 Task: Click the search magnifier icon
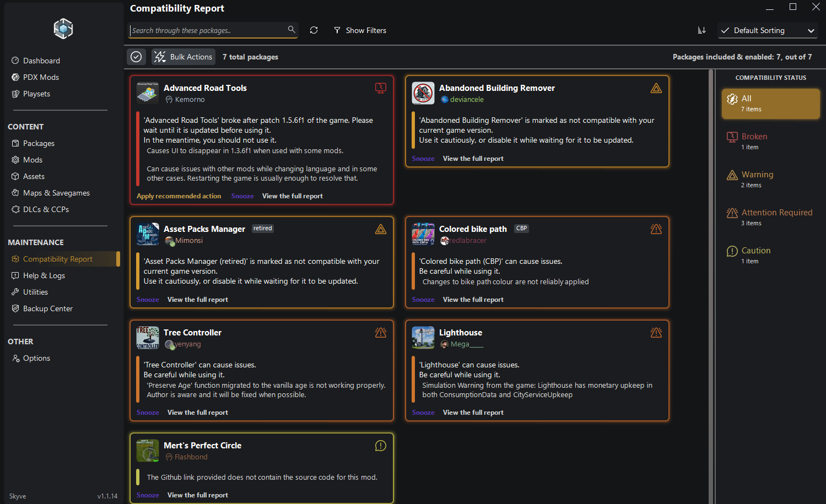[x=291, y=29]
